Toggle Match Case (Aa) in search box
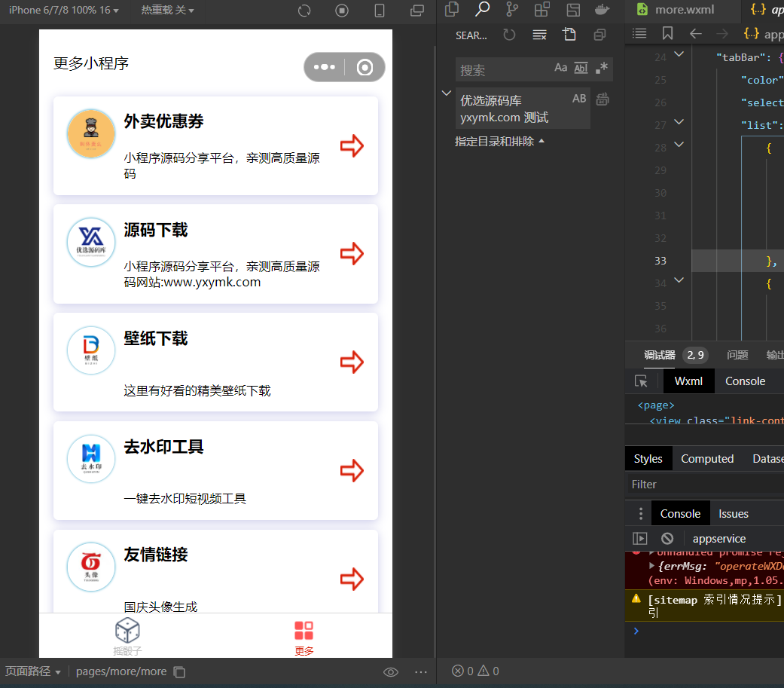Screen dimensions: 784x688 (561, 68)
